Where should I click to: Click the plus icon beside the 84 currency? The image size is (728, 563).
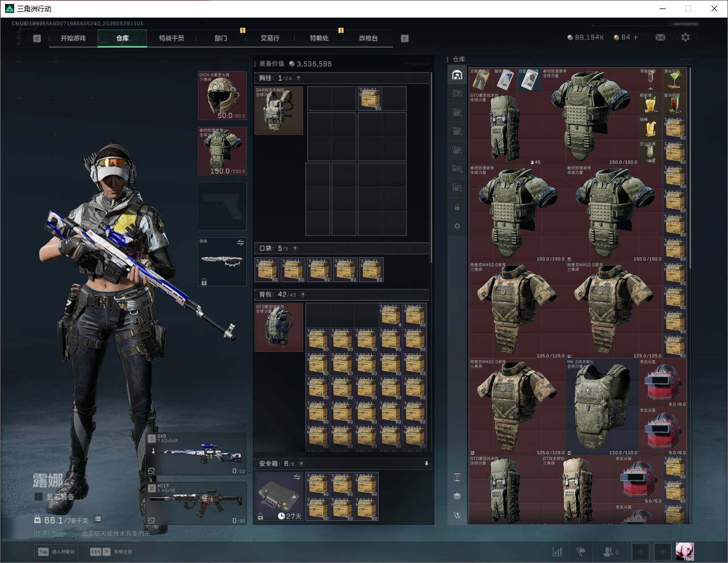click(x=635, y=37)
